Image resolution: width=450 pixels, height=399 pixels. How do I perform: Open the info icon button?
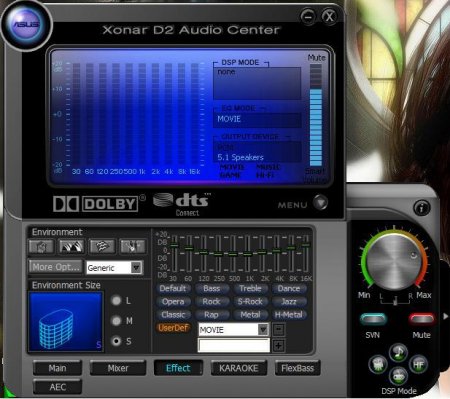[422, 208]
